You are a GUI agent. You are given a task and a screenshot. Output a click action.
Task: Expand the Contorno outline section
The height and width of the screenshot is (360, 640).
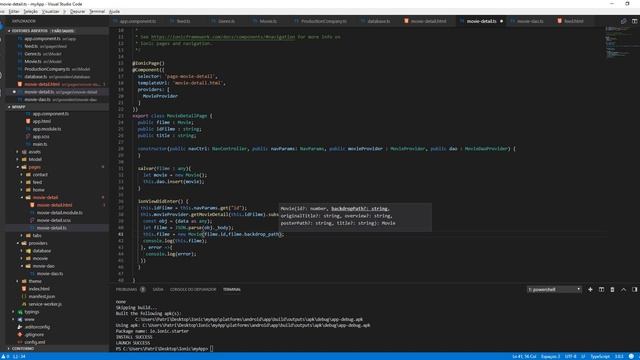[x=9, y=349]
